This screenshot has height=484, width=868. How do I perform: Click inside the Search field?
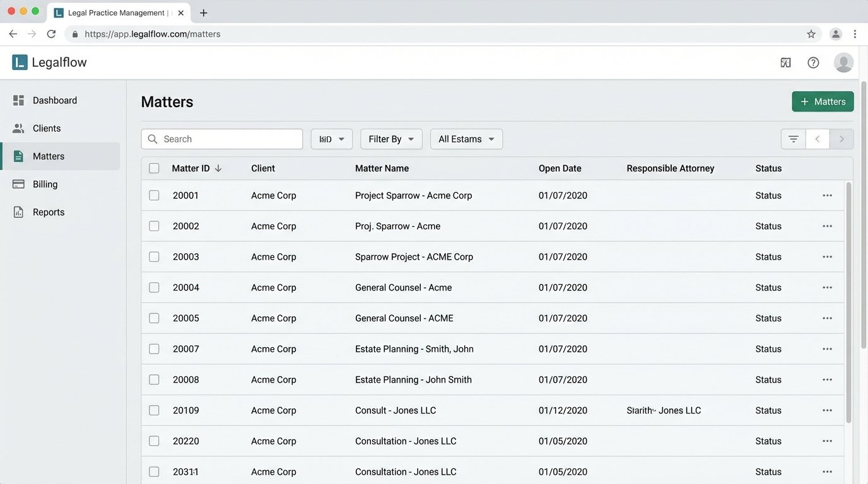pyautogui.click(x=222, y=139)
